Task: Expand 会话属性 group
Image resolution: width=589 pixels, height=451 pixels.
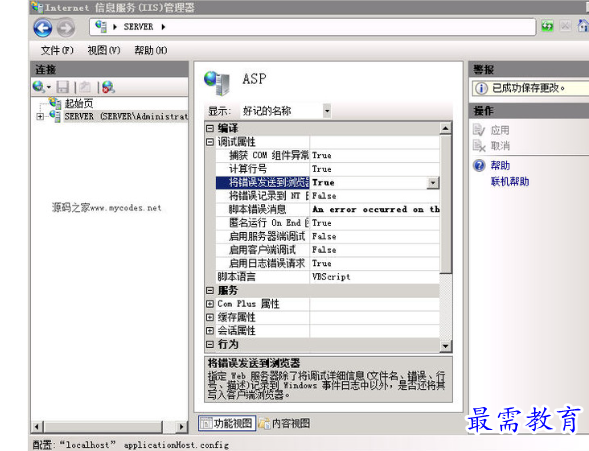Action: 210,331
